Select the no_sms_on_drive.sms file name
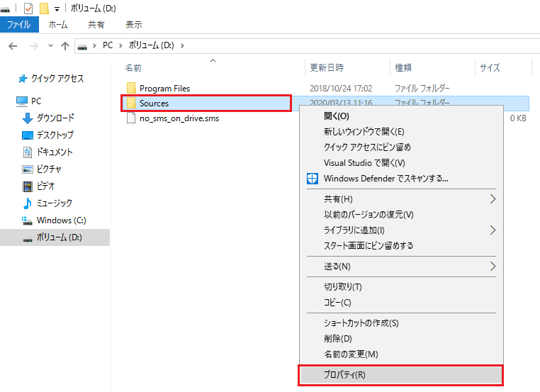 179,118
